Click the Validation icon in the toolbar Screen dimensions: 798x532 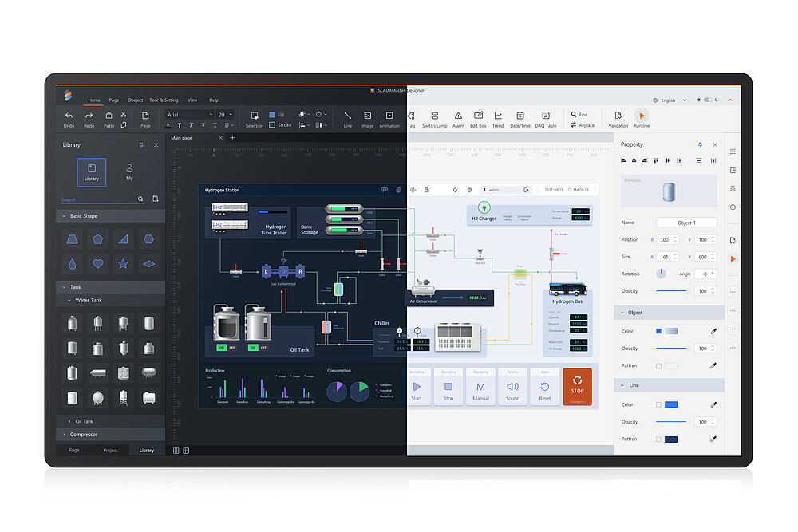click(x=618, y=116)
